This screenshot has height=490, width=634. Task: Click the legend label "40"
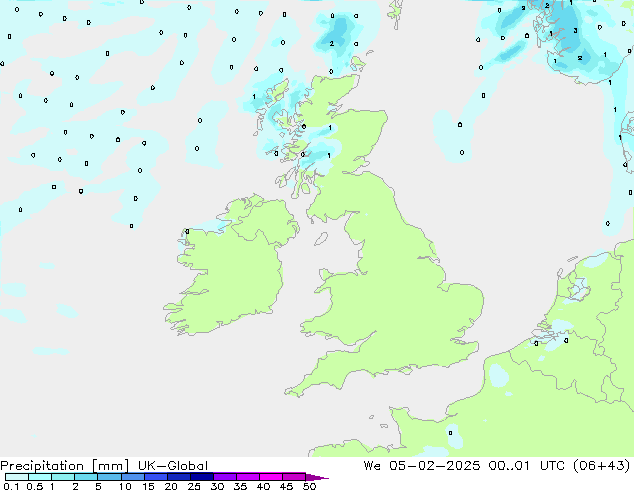[263, 486]
